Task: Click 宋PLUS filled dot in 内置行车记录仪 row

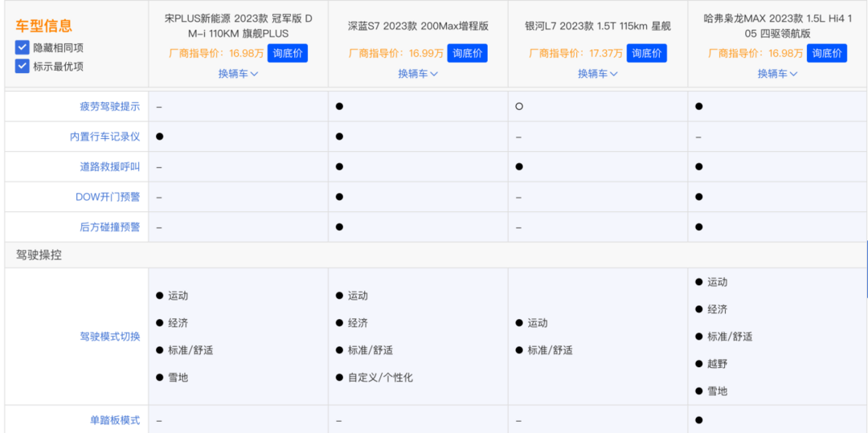Action: tap(159, 137)
